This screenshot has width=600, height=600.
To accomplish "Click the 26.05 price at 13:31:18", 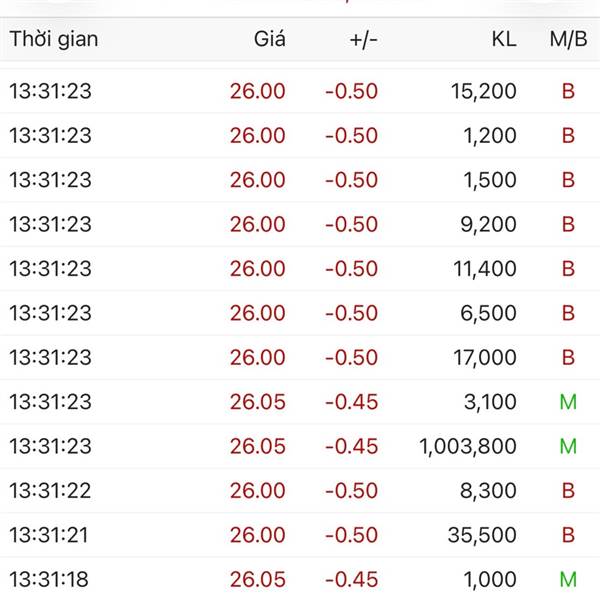I will [257, 579].
